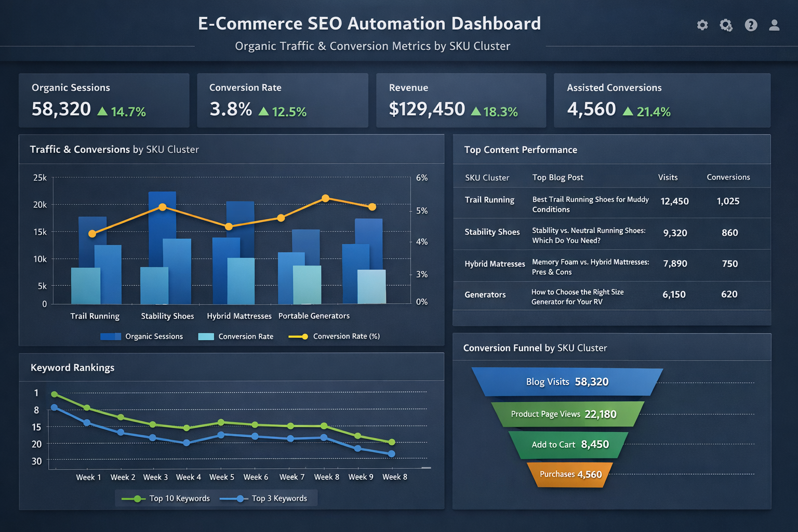Open the Help question mark icon

click(751, 25)
